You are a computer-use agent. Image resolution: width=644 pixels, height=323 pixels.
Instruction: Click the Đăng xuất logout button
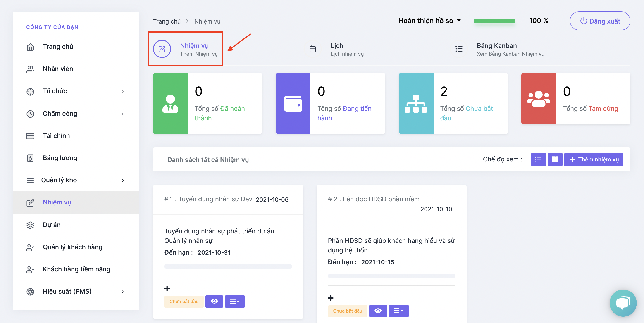click(x=600, y=21)
